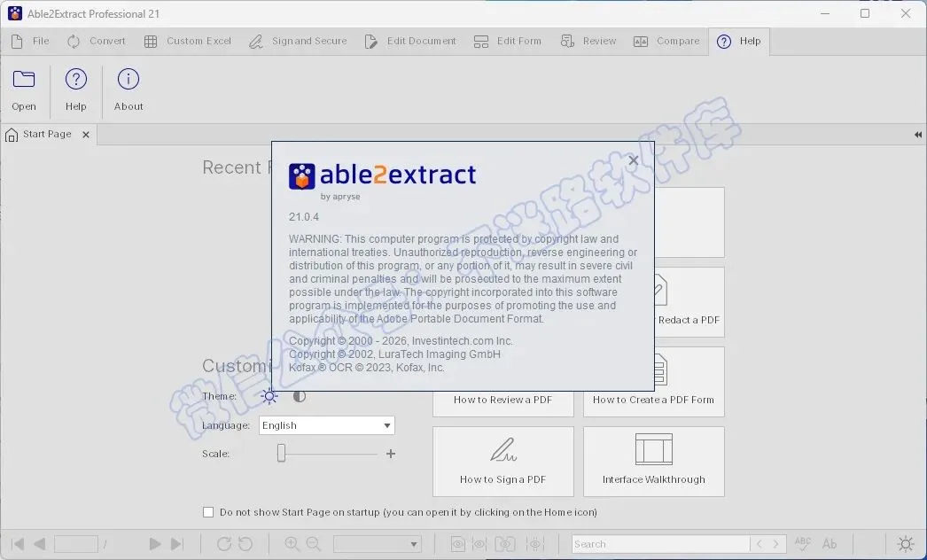Open the How to Sign a PDF tutorial
The width and height of the screenshot is (927, 560).
click(x=503, y=462)
